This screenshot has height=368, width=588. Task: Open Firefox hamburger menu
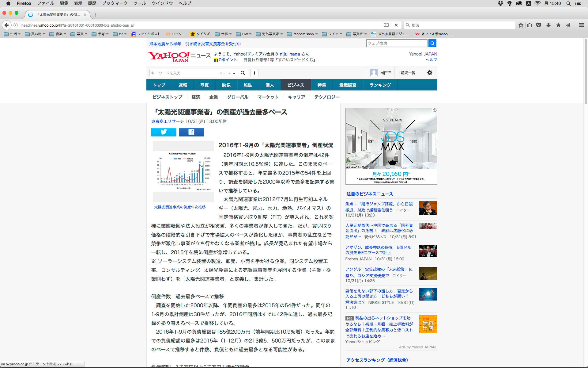581,25
